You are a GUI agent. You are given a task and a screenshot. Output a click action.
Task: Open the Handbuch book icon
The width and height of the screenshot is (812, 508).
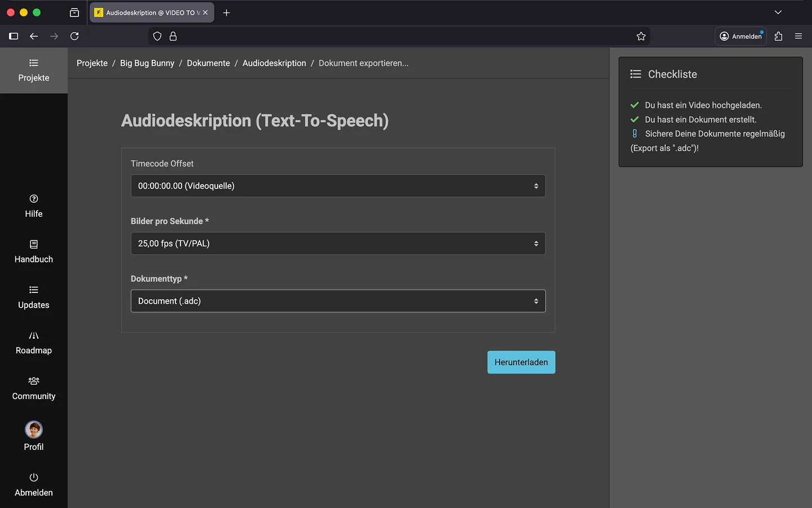pos(34,244)
